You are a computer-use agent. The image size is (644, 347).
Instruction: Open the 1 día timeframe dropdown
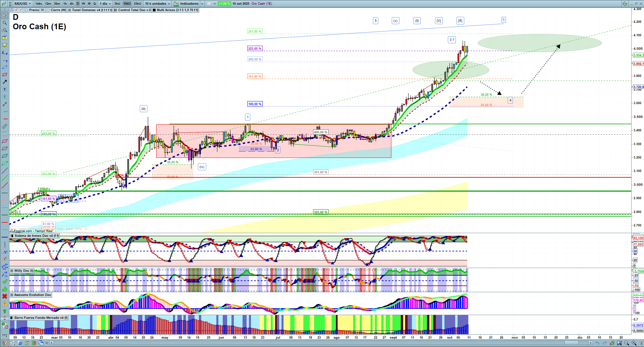coord(105,4)
